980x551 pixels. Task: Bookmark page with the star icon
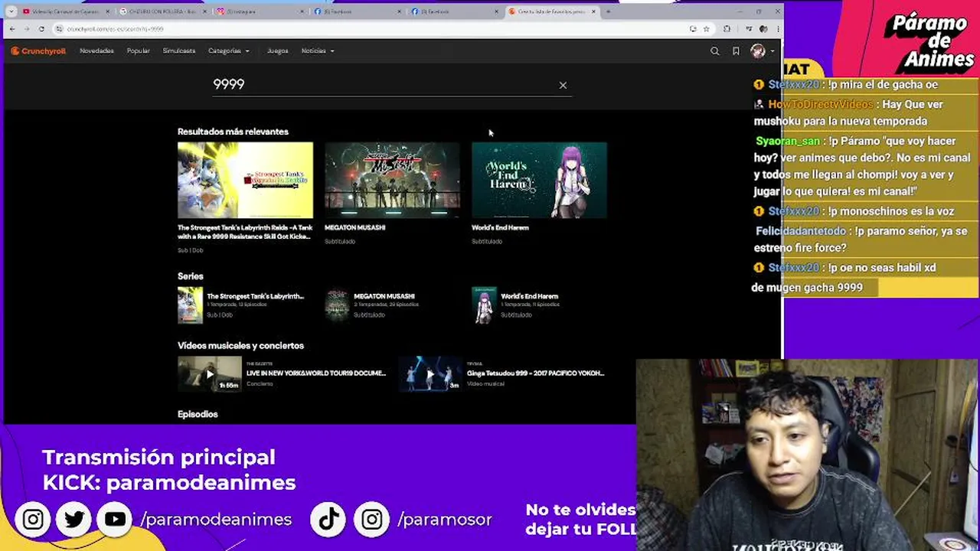coord(706,29)
